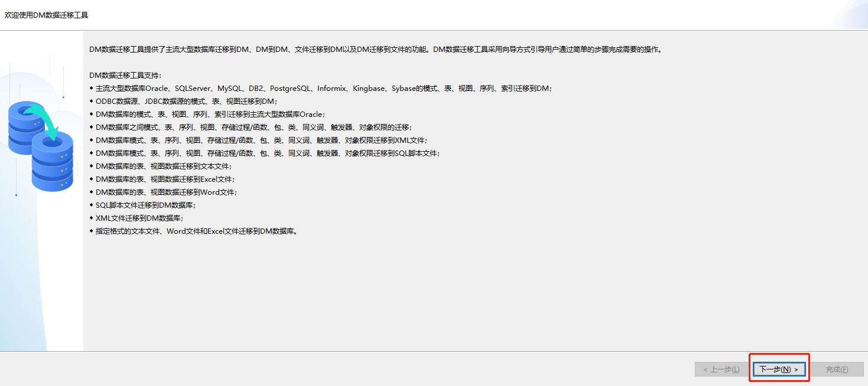Select the line about migrating DM to Oracle

pos(207,115)
